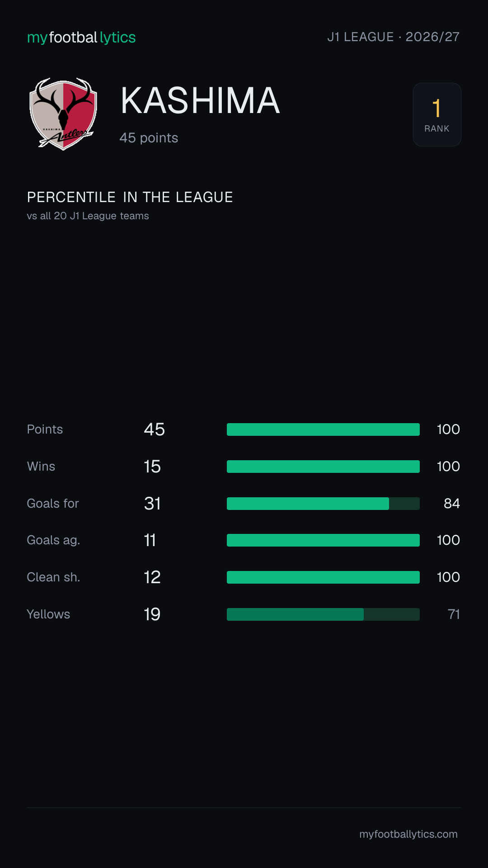Screen dimensions: 488x868
Task: Select the Goals for value 31
Action: coord(152,504)
